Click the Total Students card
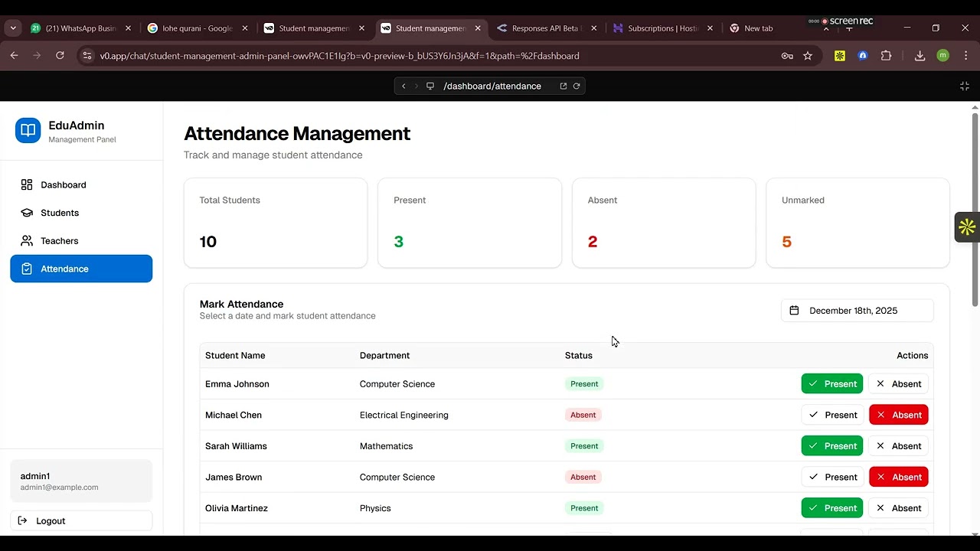Image resolution: width=980 pixels, height=551 pixels. click(276, 223)
